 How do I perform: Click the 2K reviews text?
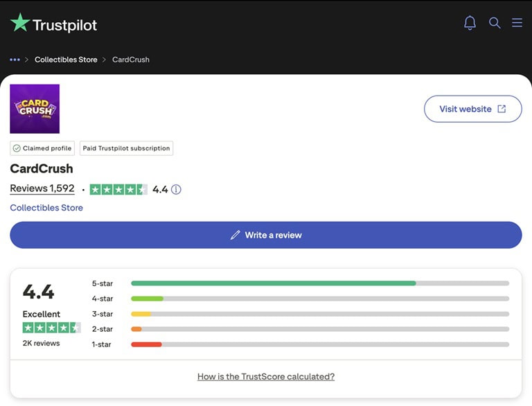[x=41, y=343]
